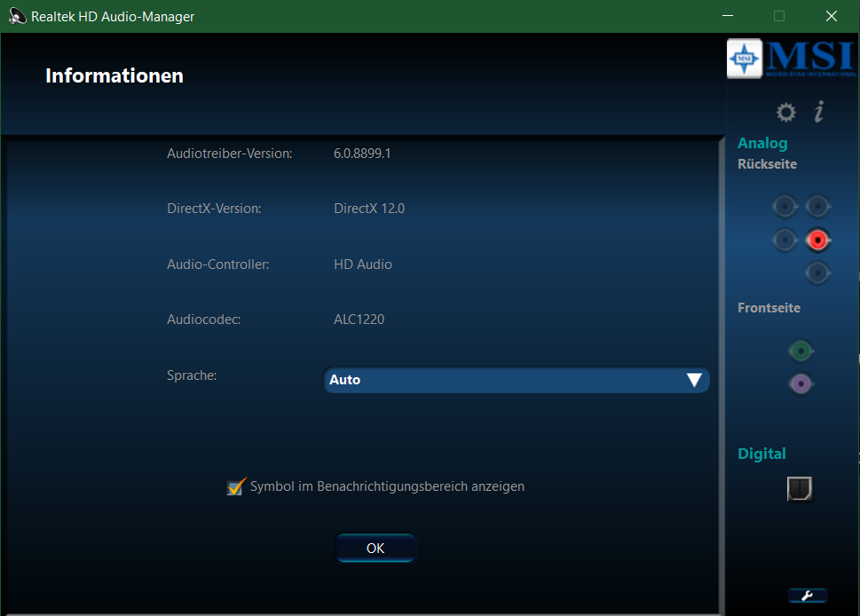Click the Frontseite label
The width and height of the screenshot is (860, 616).
(x=769, y=308)
